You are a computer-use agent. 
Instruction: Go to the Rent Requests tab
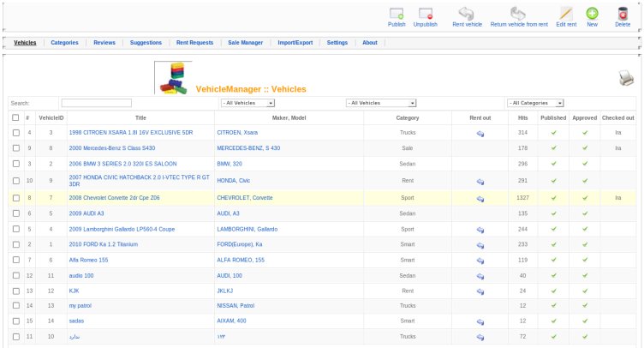click(x=194, y=42)
